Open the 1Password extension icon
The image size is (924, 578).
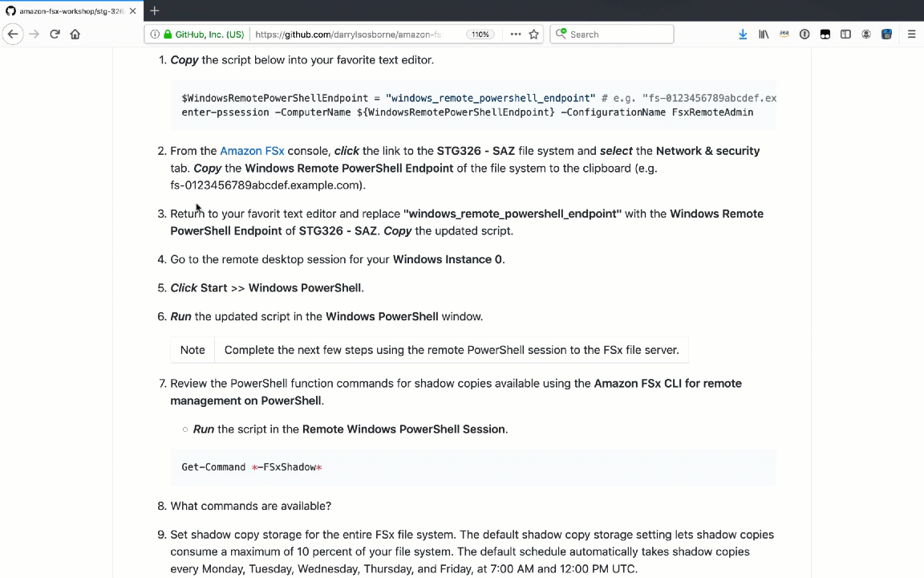pyautogui.click(x=804, y=35)
